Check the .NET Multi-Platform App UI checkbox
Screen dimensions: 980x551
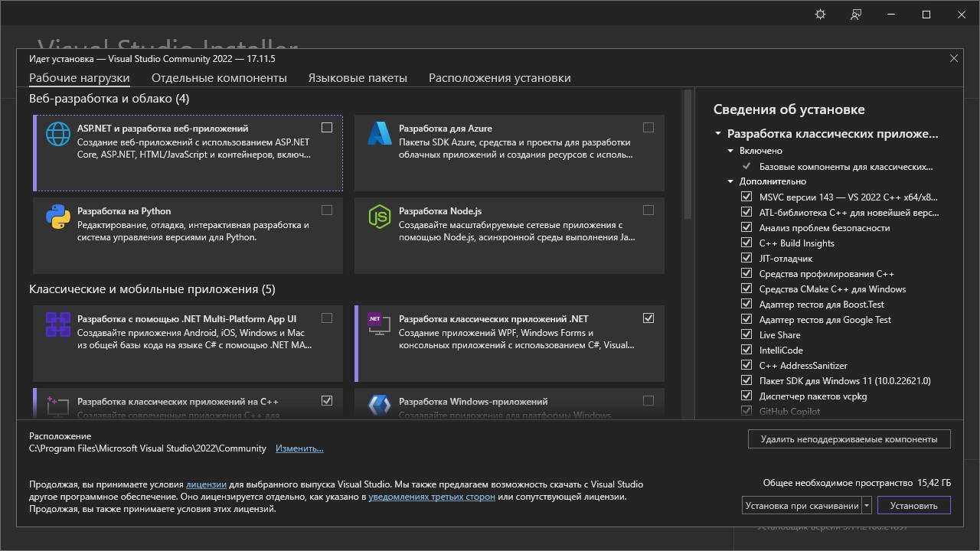pos(327,318)
